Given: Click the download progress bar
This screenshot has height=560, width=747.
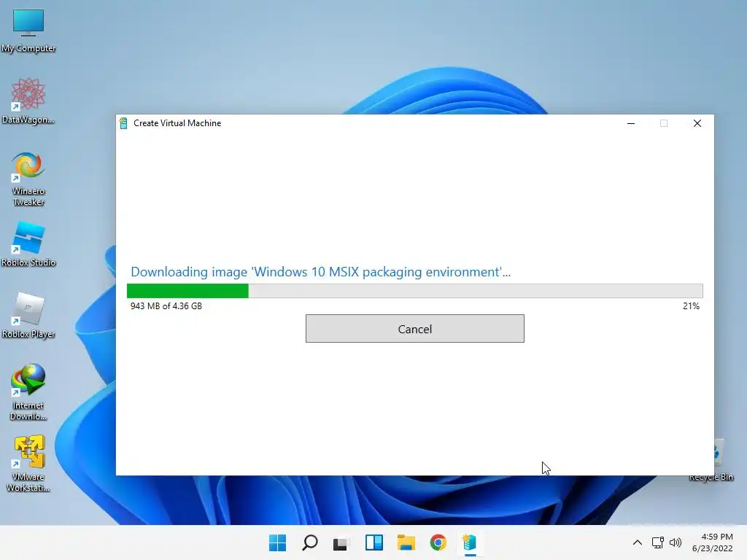Looking at the screenshot, I should tap(414, 291).
